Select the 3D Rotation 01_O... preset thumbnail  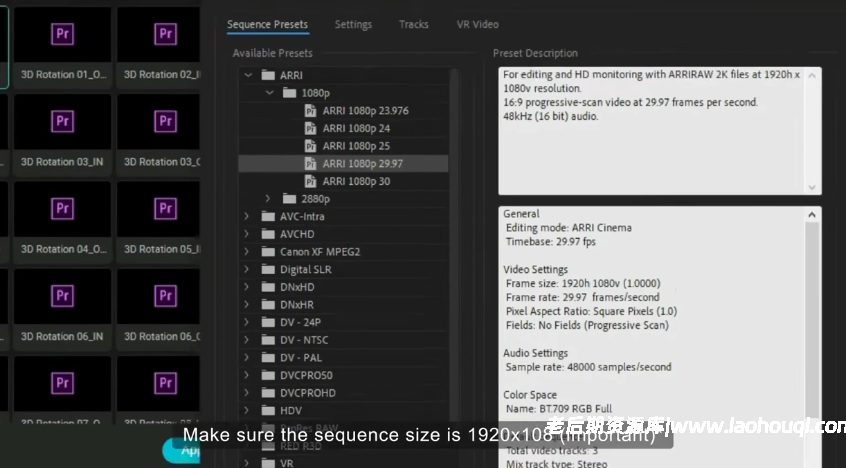pos(63,35)
